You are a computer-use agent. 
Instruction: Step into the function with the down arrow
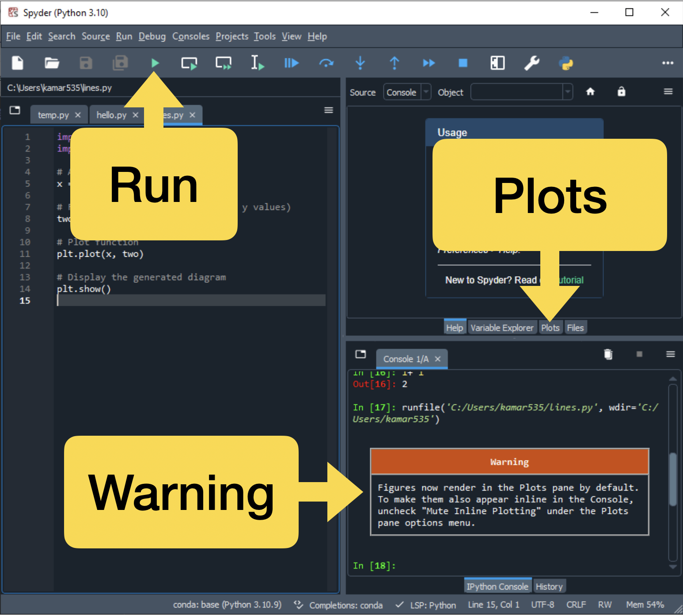tap(360, 63)
